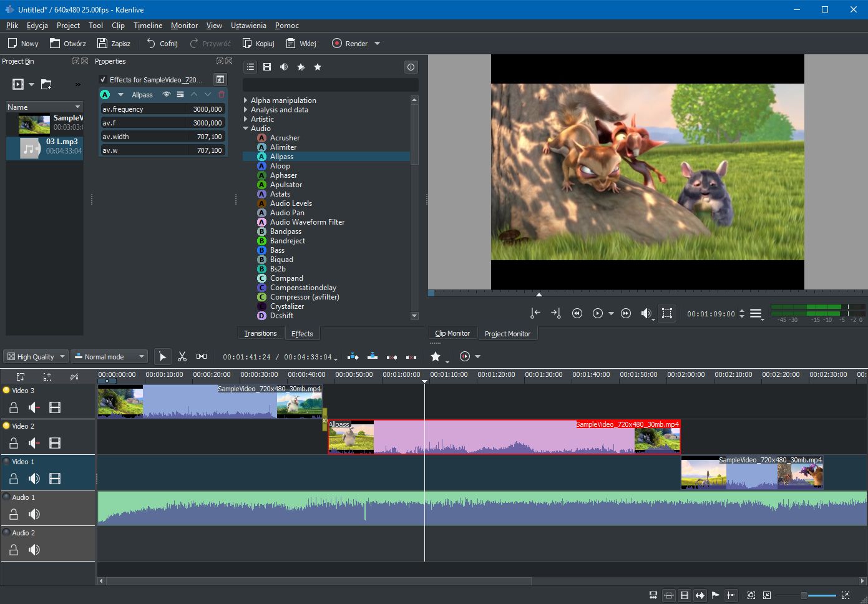Show the favorite effects star icon
The height and width of the screenshot is (604, 868).
(x=318, y=67)
